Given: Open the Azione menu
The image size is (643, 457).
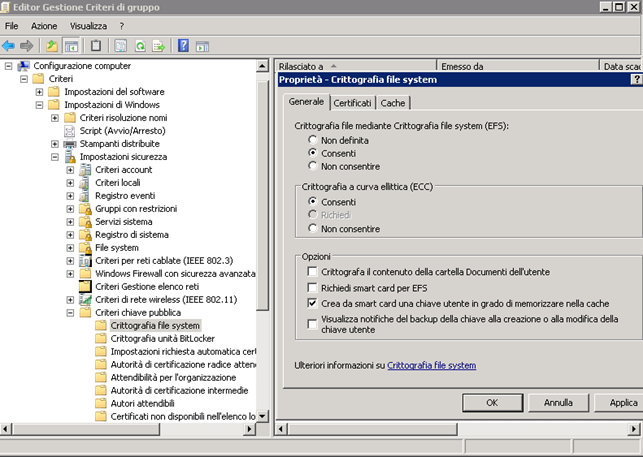Looking at the screenshot, I should click(x=44, y=26).
